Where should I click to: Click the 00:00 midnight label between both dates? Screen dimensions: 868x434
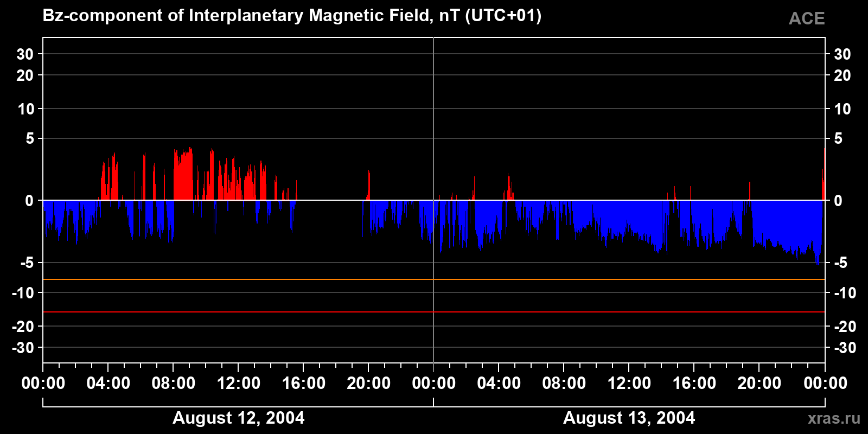[434, 384]
